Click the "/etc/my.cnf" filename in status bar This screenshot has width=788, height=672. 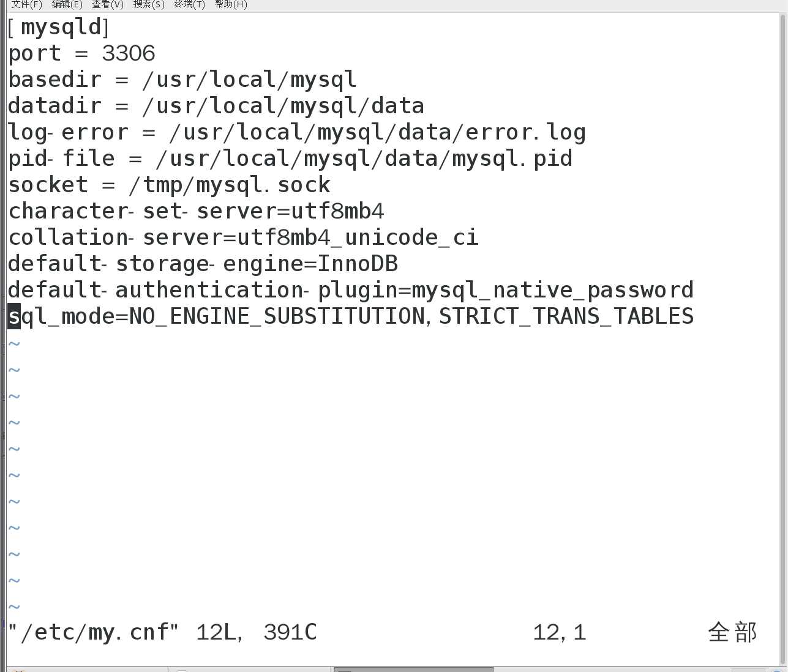(x=91, y=632)
